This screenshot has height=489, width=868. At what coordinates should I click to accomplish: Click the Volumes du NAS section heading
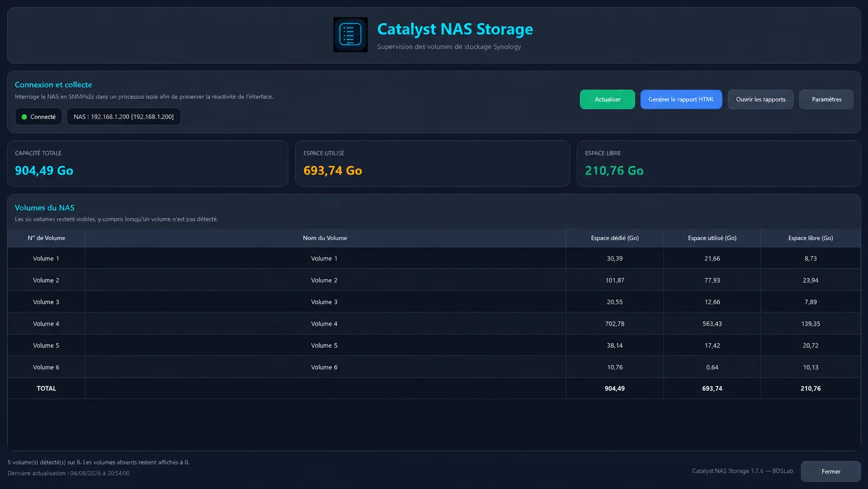(45, 207)
